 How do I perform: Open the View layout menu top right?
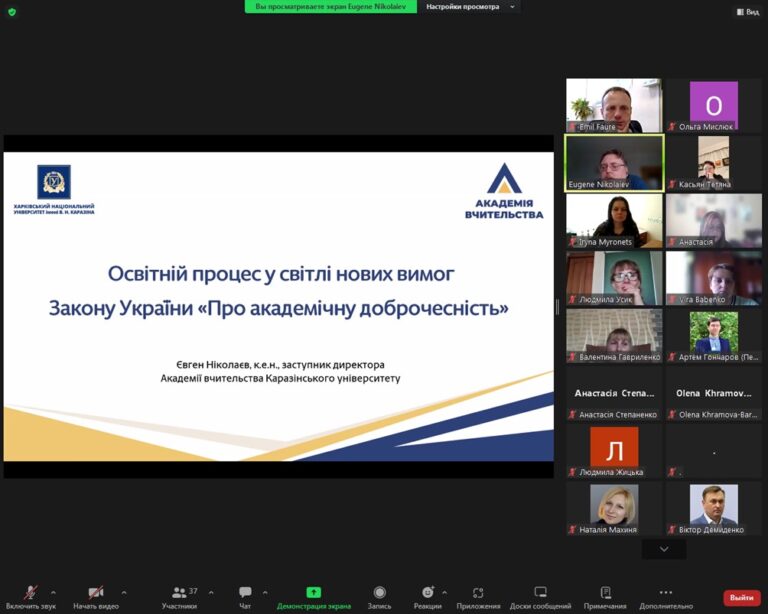click(x=748, y=12)
